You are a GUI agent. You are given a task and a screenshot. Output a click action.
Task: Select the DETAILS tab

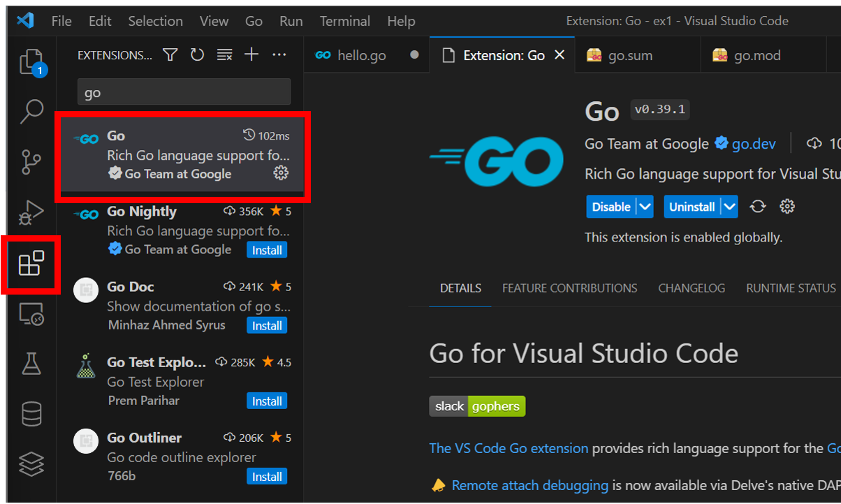click(x=460, y=288)
